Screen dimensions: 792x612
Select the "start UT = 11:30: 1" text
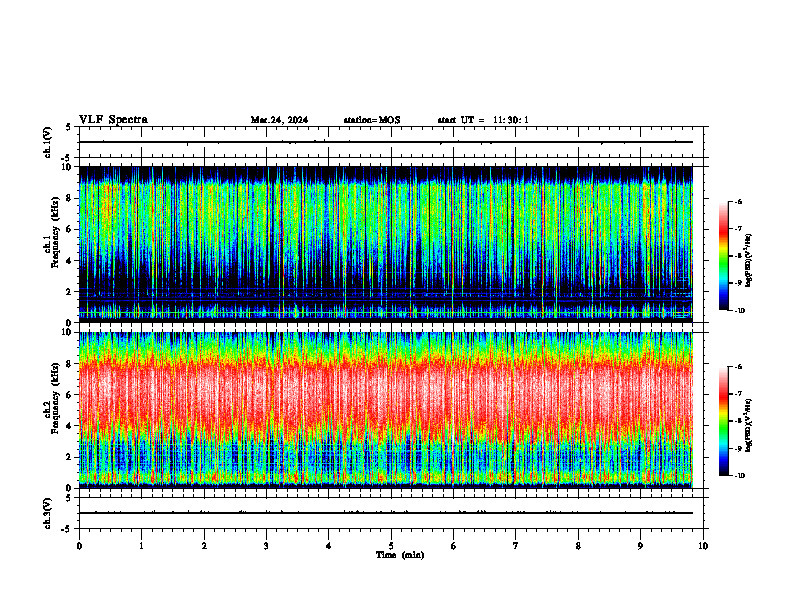483,120
